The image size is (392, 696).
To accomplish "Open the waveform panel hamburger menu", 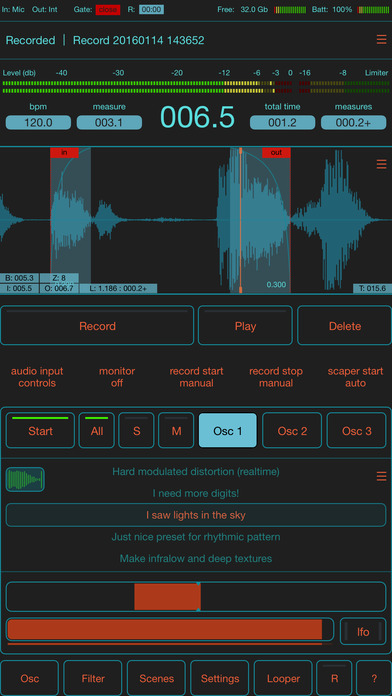I will [x=381, y=164].
